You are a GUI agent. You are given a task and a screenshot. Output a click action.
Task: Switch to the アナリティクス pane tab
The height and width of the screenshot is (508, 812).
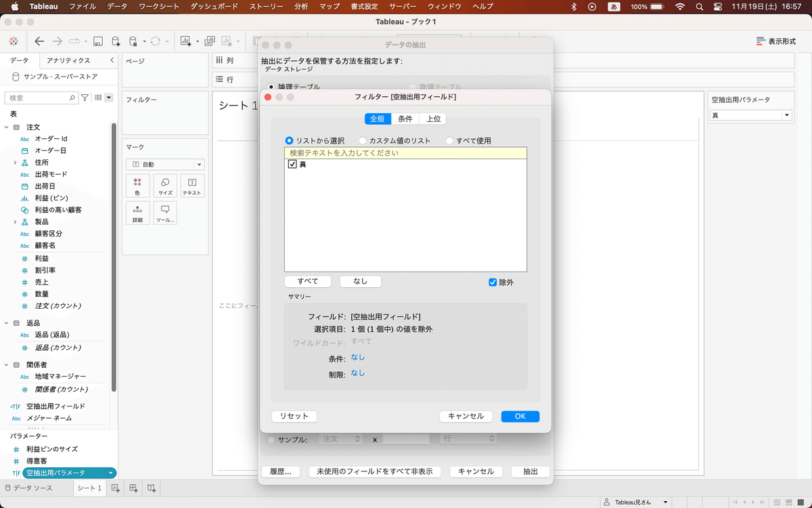point(68,60)
